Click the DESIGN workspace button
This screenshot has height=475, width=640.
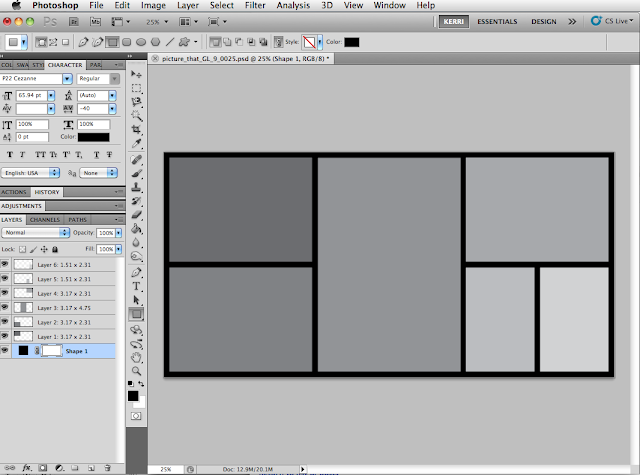[544, 21]
